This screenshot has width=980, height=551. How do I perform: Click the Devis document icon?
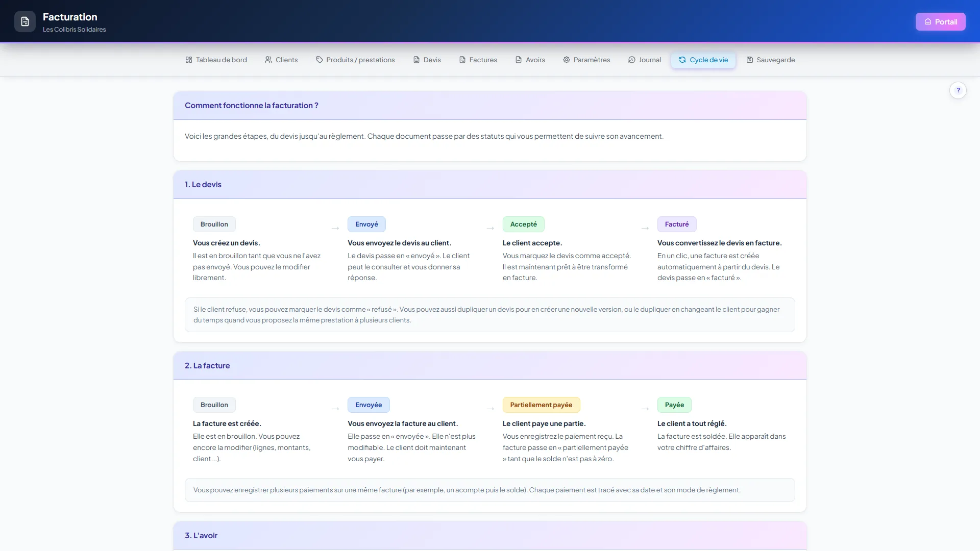click(416, 60)
